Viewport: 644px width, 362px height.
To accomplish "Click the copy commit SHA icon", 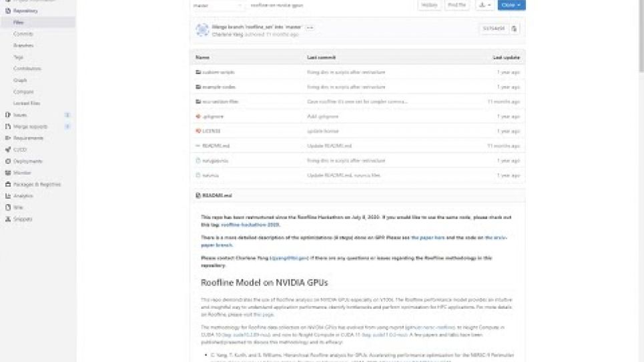I will pyautogui.click(x=514, y=29).
